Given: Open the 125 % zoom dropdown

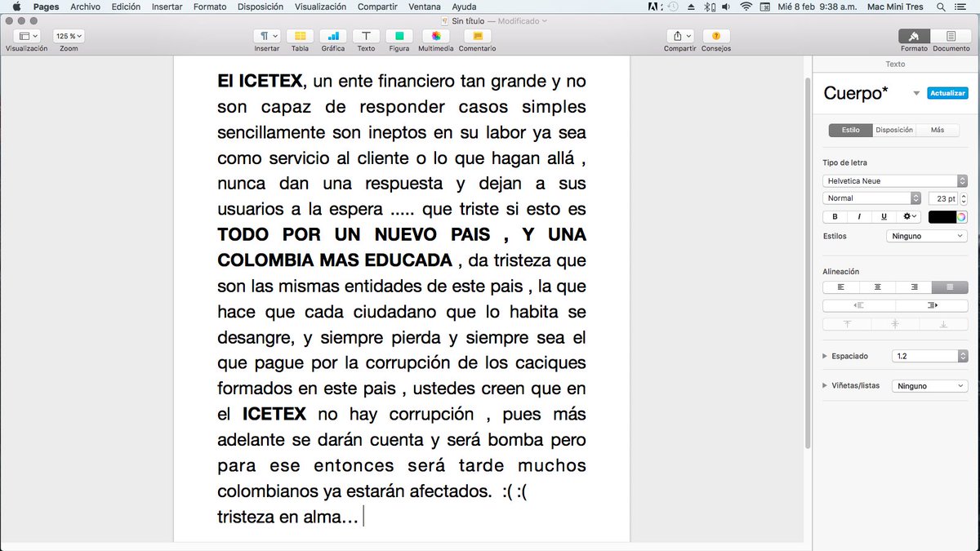Looking at the screenshot, I should 69,36.
